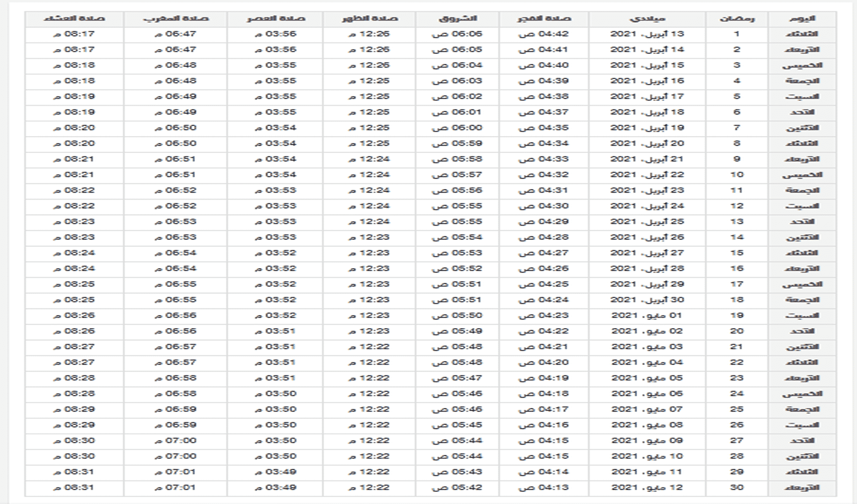Select the date 21 أبريل، 2021
Viewport: 857px width, 504px height.
[x=647, y=159]
